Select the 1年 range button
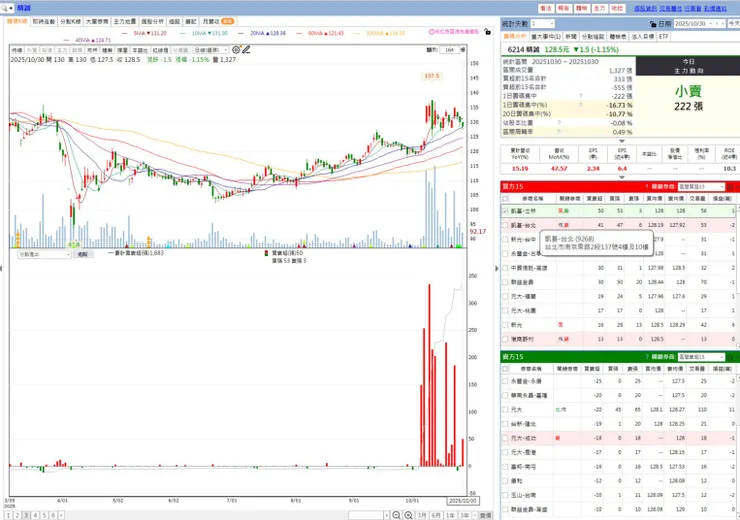 [450, 515]
